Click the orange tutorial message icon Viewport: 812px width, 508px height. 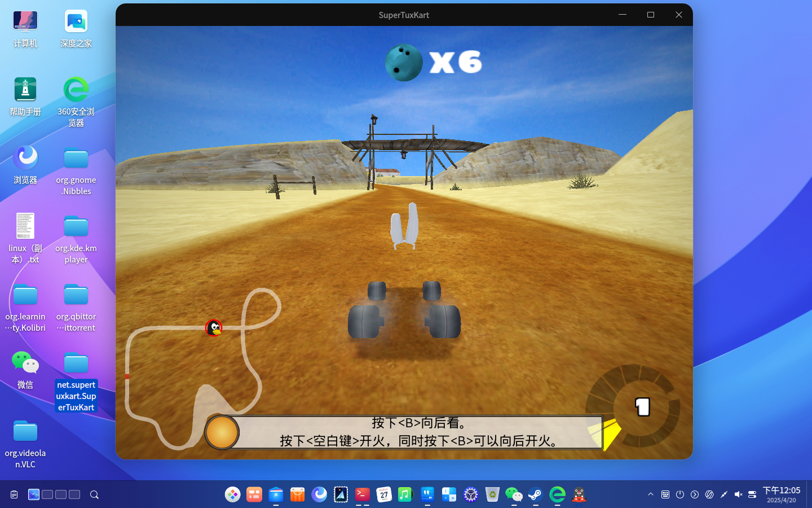222,432
